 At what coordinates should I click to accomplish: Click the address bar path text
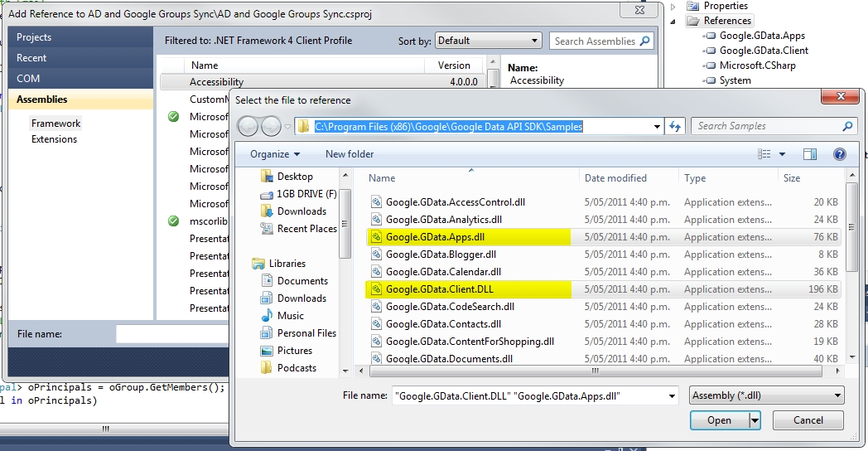pos(448,127)
